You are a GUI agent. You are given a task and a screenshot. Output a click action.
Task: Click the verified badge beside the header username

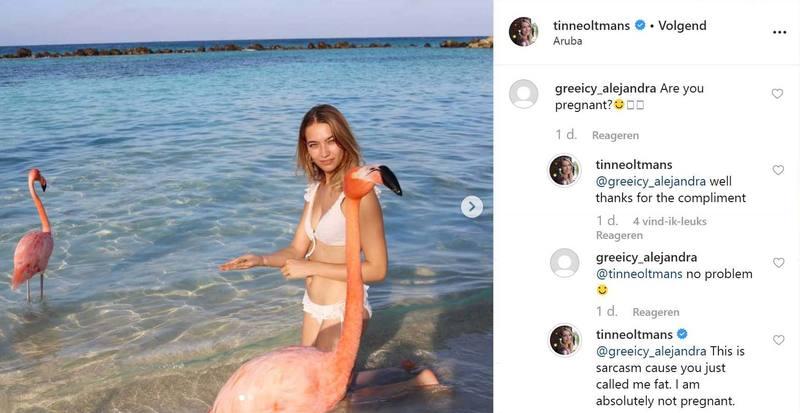click(x=640, y=25)
